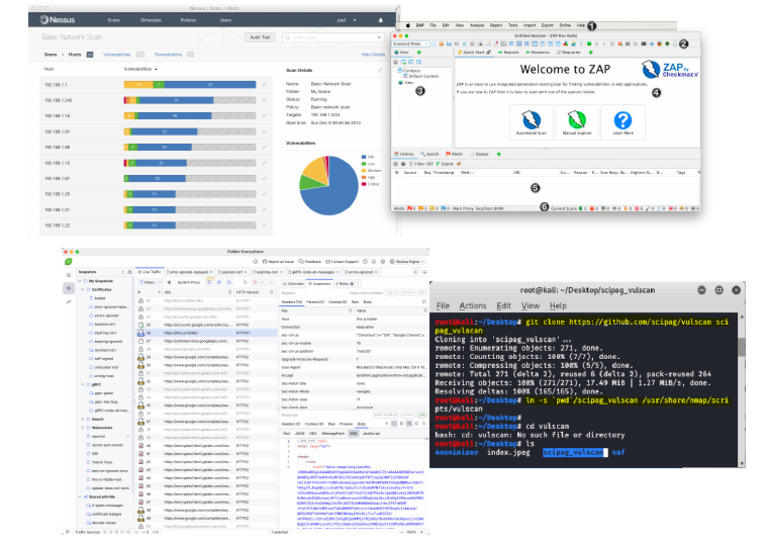
Task: Open the Policies menu in Nessus
Action: [x=188, y=20]
